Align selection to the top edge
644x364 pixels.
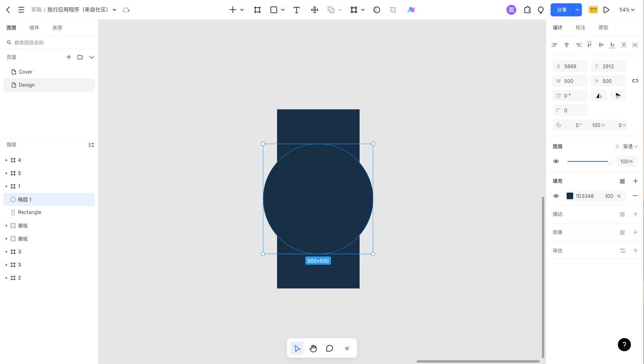[589, 45]
